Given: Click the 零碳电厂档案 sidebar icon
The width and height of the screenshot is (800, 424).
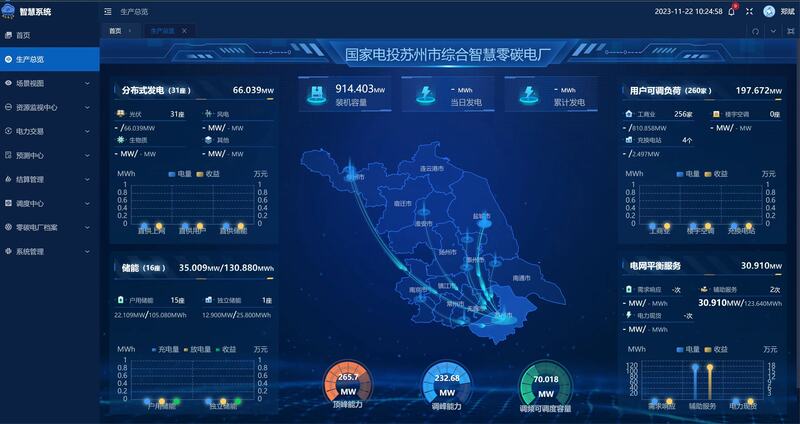Looking at the screenshot, I should [x=8, y=227].
